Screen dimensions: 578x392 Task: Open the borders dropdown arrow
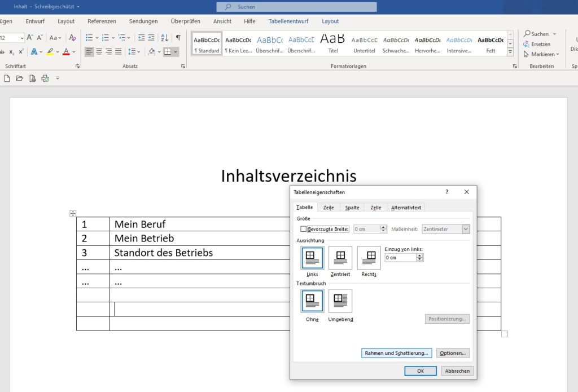pos(176,52)
